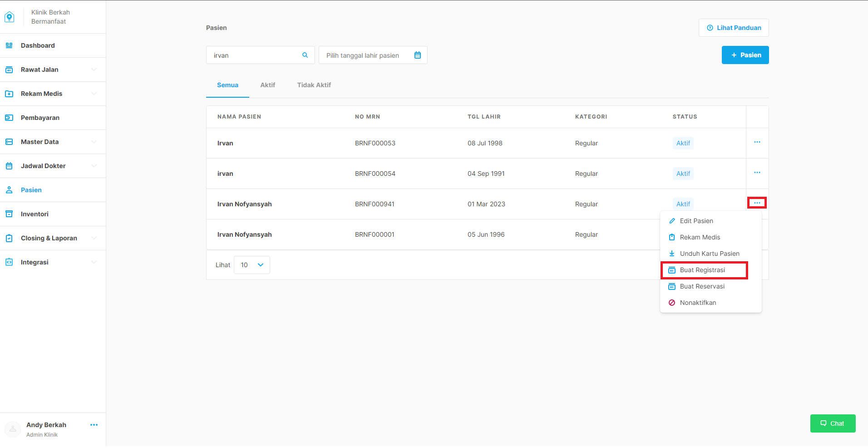Screen dimensions: 868x448
Task: Switch to the Aktif tab
Action: (x=268, y=85)
